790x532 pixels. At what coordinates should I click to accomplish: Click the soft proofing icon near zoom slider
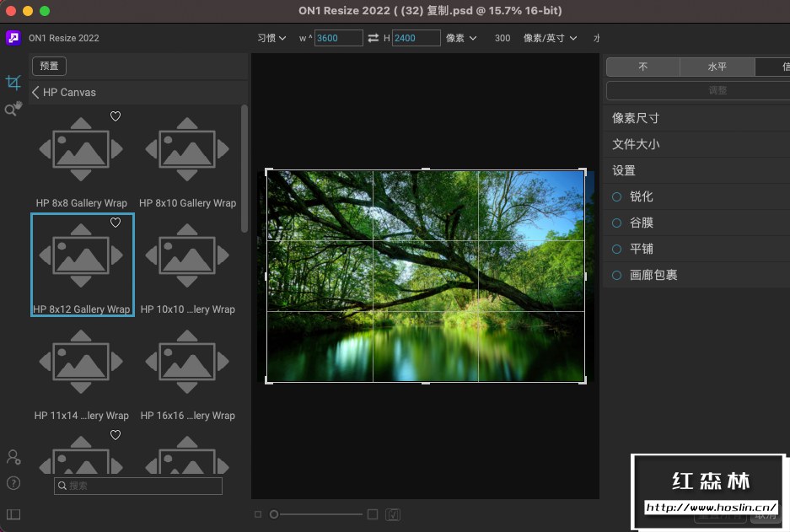pyautogui.click(x=393, y=513)
